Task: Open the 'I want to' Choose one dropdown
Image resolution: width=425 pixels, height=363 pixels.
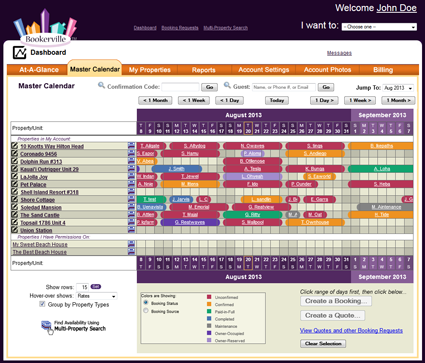Action: (379, 27)
